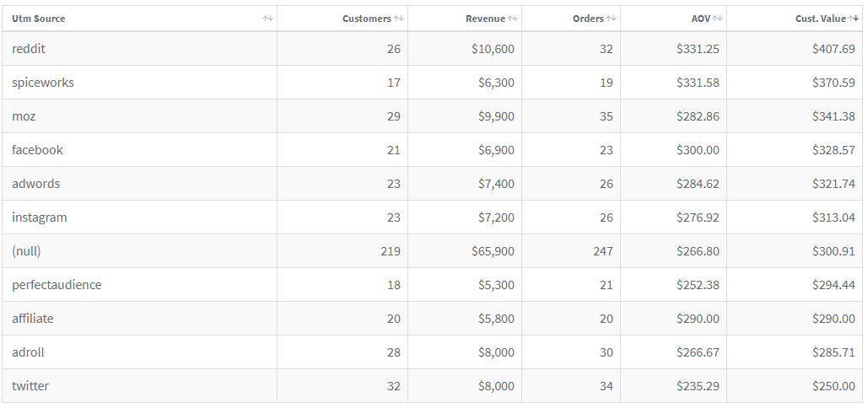Click sort arrows icon next to Revenue
The width and height of the screenshot is (868, 408).
tap(513, 19)
